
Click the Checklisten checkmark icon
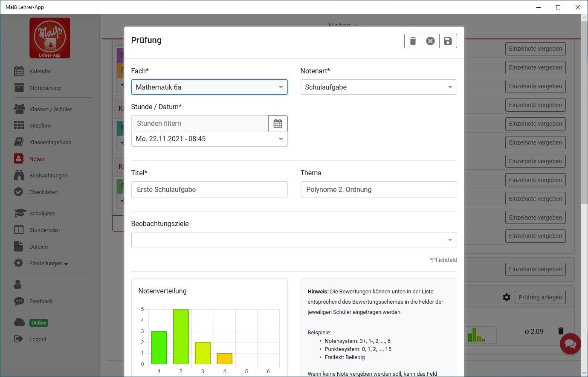(19, 192)
